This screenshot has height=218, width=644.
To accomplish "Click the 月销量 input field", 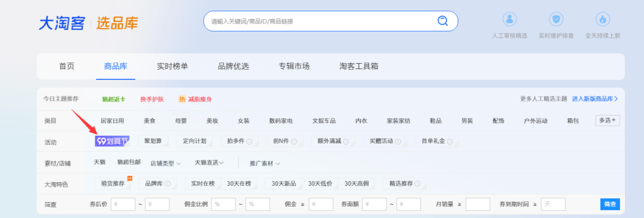I will coord(478,204).
